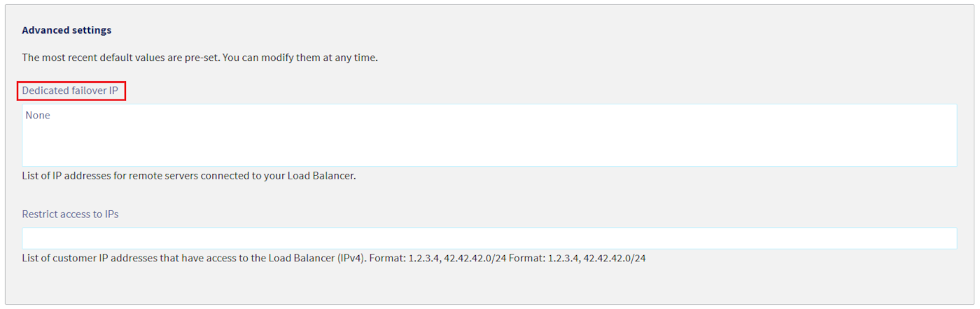Select None in the failover IP list
Screen dimensions: 980x309
pos(38,116)
